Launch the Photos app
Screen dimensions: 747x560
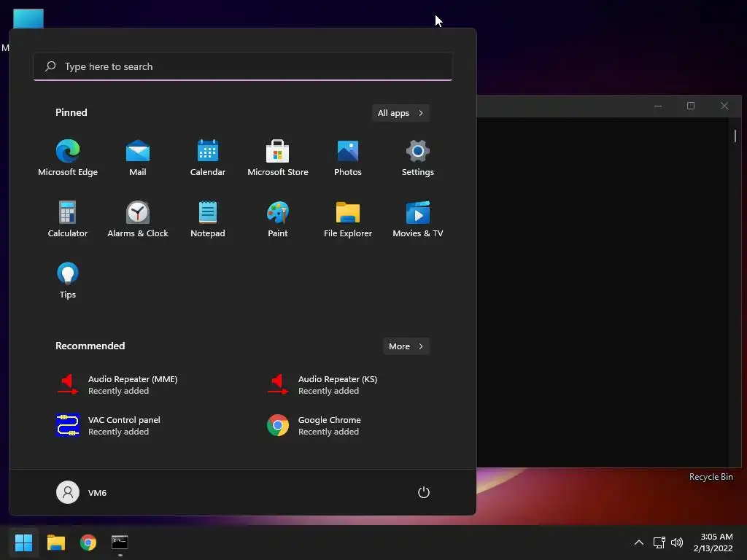coord(348,158)
